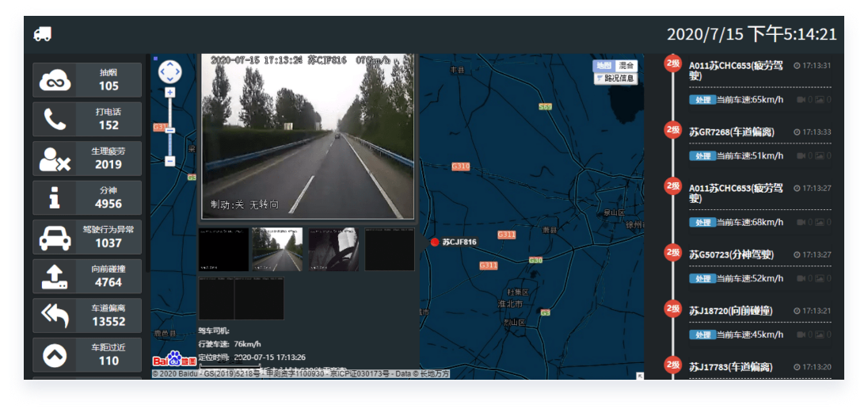
Task: Click lane departure (车道偏离) arrows icon
Action: click(55, 315)
